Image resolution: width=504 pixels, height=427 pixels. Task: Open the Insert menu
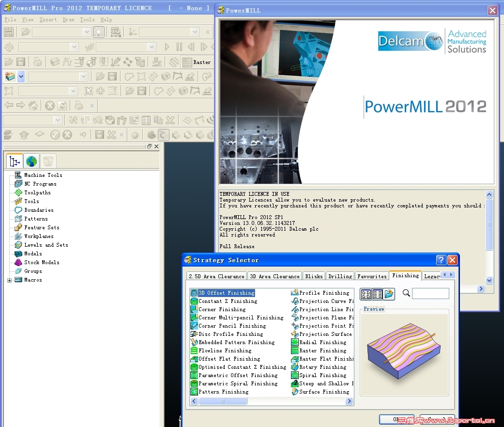[48, 19]
